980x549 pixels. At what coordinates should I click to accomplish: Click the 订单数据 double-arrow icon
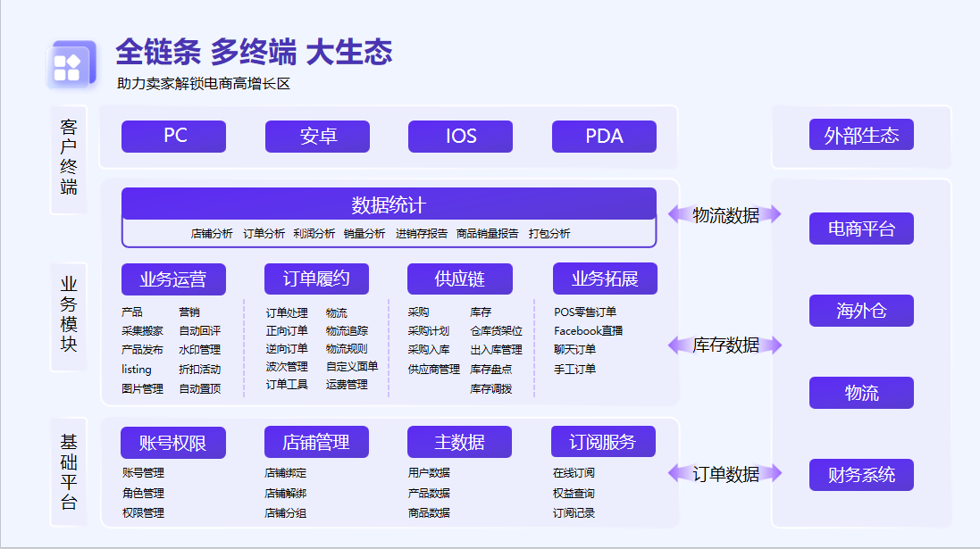725,474
